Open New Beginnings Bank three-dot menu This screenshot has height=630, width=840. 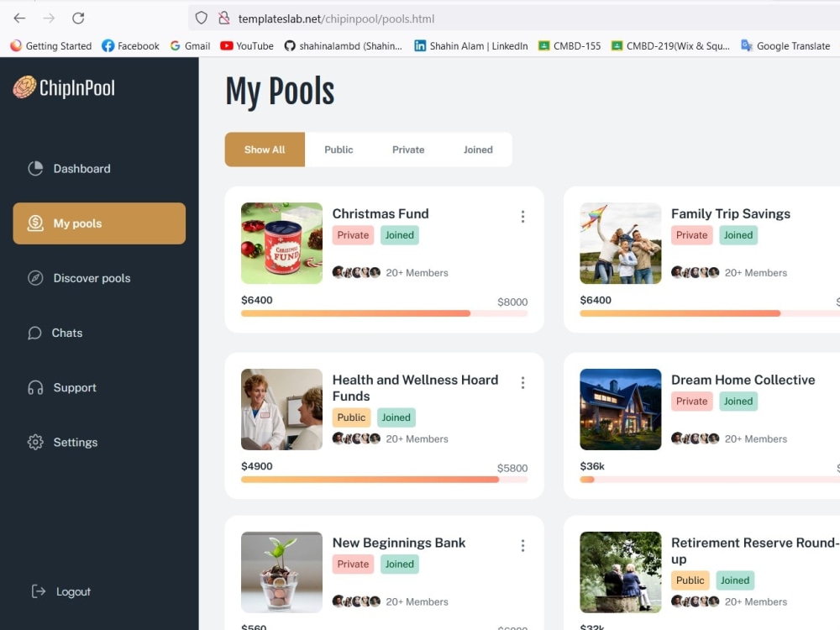[x=522, y=545]
